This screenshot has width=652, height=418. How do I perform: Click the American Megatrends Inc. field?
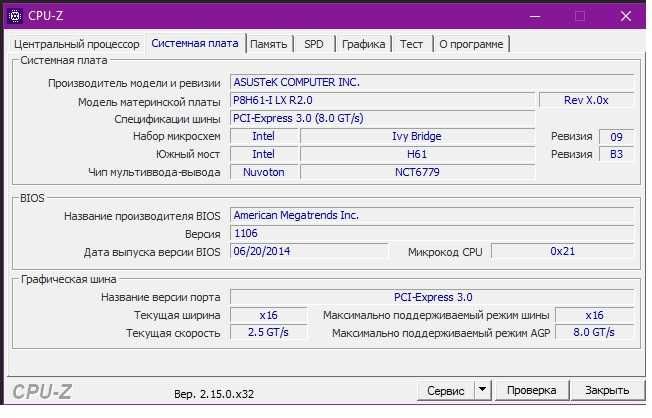(432, 215)
